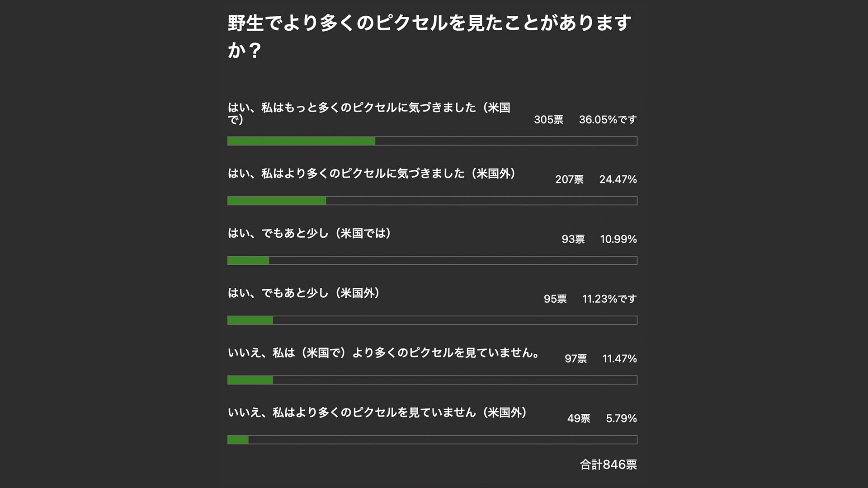Select the はい、でもあと少し（米国外） option
868x488 pixels.
click(304, 293)
